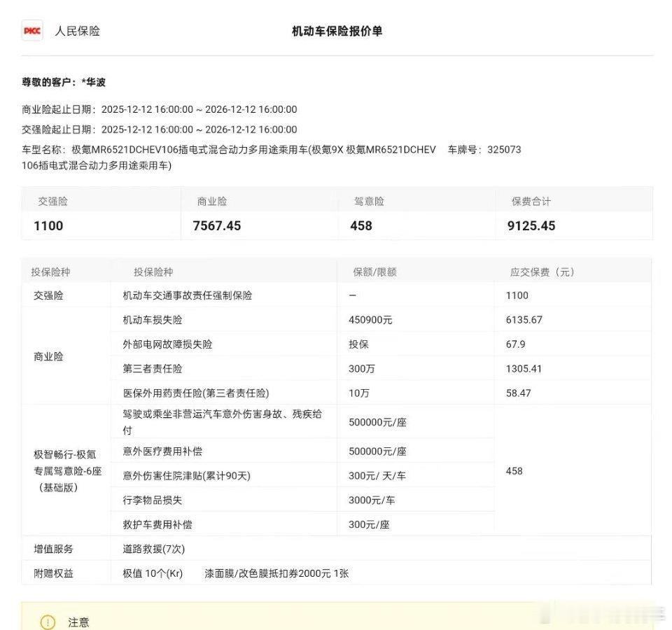672x630 pixels.
Task: Click the 第三者责任险 row label
Action: pos(153,369)
